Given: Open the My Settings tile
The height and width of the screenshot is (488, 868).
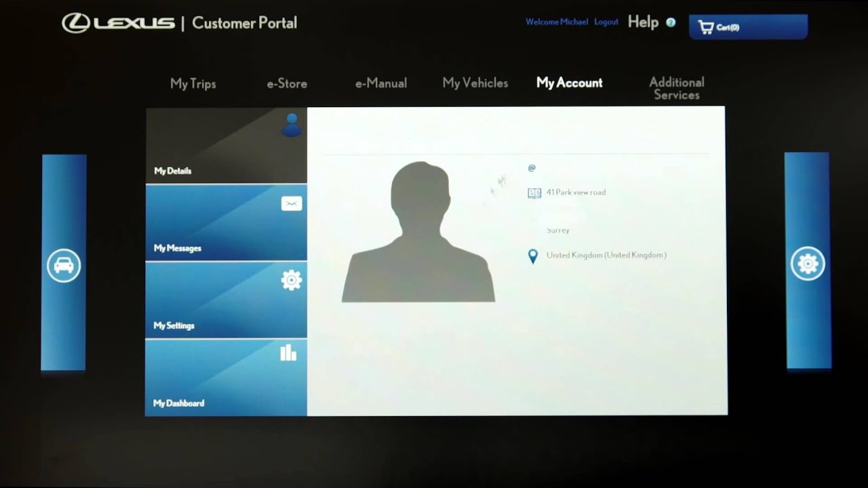Looking at the screenshot, I should (x=226, y=300).
